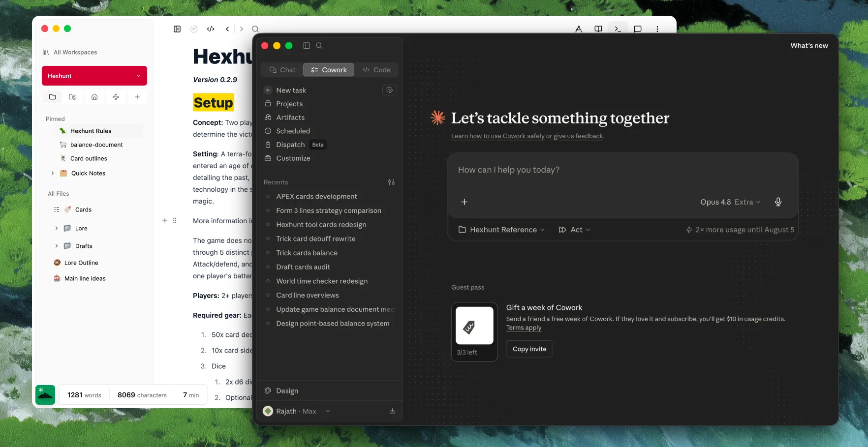Click microphone voice input icon

[778, 202]
